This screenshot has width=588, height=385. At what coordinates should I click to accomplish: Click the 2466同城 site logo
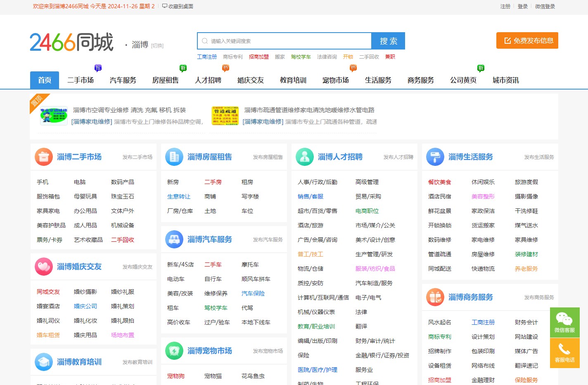click(x=71, y=42)
